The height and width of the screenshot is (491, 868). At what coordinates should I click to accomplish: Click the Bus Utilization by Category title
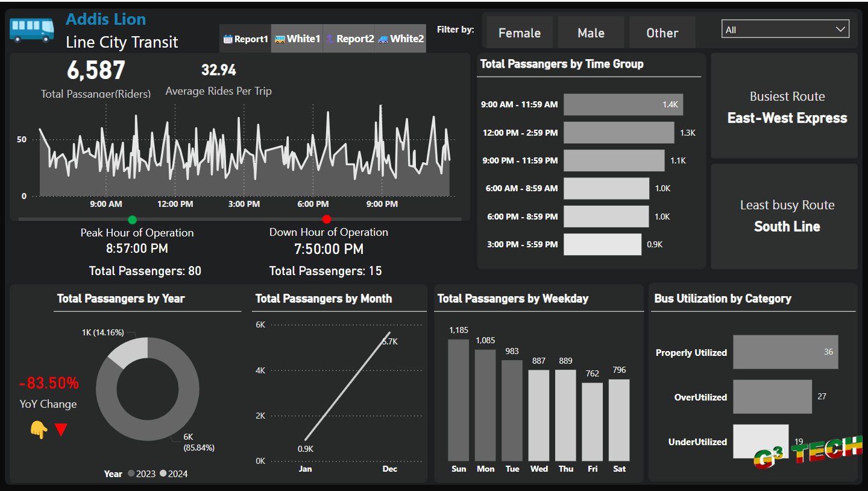click(x=723, y=299)
